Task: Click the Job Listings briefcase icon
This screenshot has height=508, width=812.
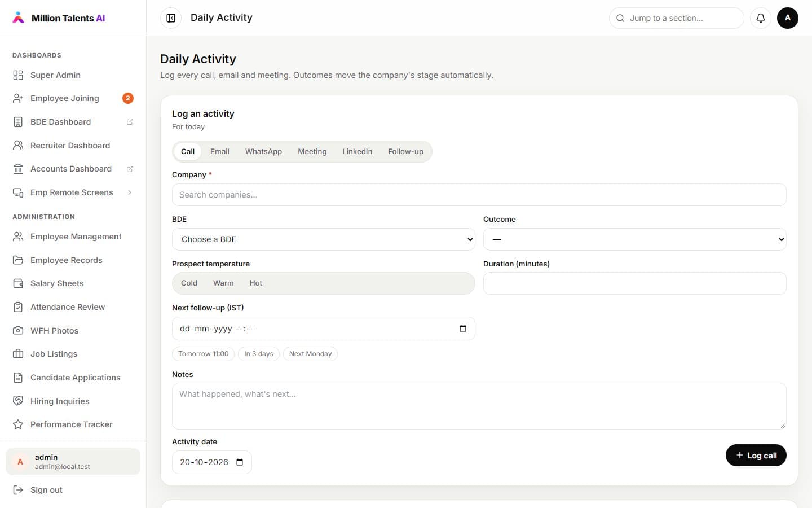Action: pyautogui.click(x=18, y=354)
